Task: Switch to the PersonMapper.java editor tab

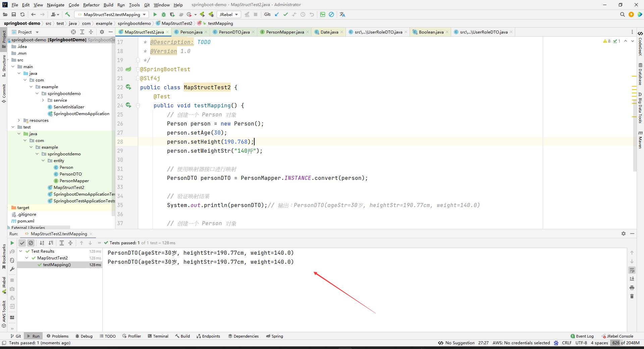Action: 285,32
